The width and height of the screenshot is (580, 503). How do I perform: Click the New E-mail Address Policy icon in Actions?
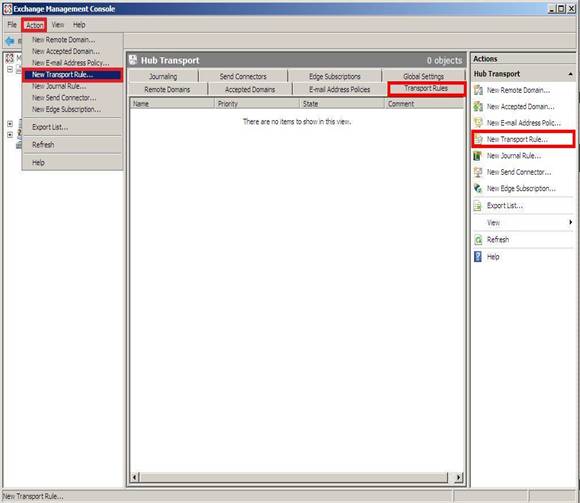coord(478,123)
